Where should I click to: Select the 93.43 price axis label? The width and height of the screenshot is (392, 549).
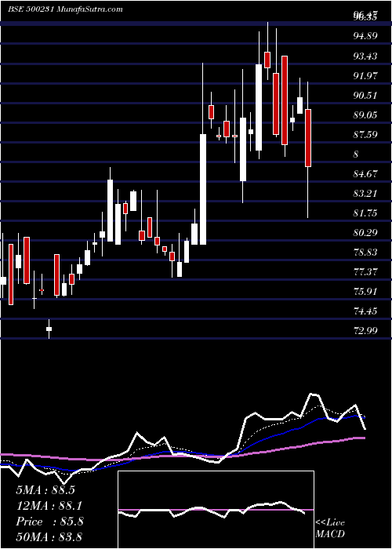coord(365,56)
